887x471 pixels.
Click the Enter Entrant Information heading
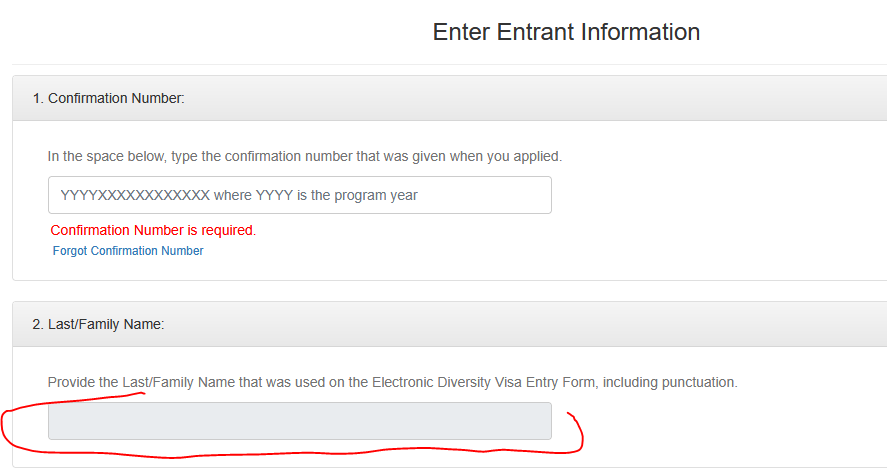click(x=566, y=32)
